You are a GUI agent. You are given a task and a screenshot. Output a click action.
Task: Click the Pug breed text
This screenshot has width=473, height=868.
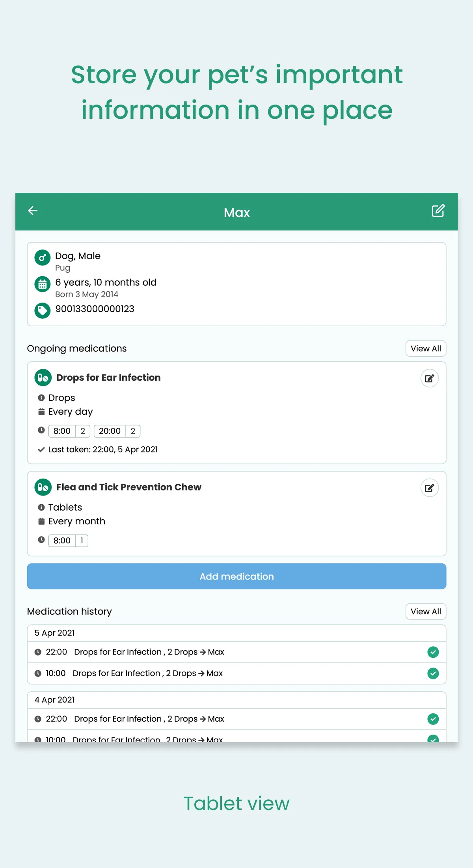[x=63, y=268]
